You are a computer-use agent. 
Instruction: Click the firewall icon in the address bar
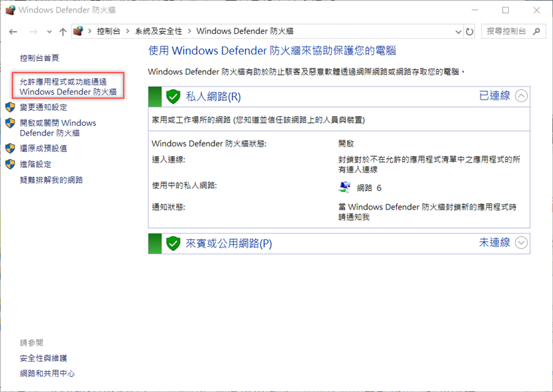[x=78, y=31]
